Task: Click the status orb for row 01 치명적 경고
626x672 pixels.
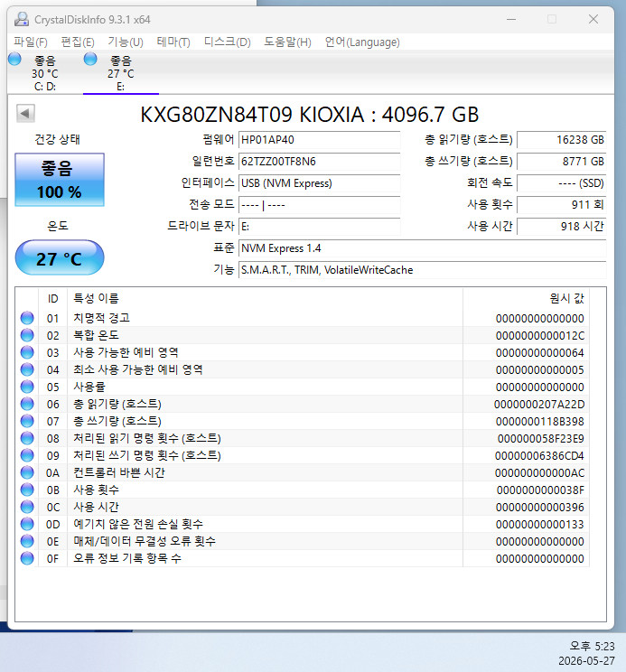Action: (27, 318)
